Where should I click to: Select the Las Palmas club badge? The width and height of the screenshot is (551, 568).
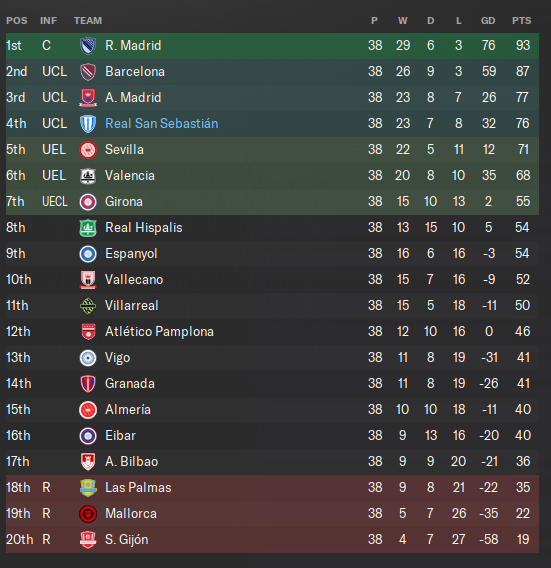tap(88, 488)
